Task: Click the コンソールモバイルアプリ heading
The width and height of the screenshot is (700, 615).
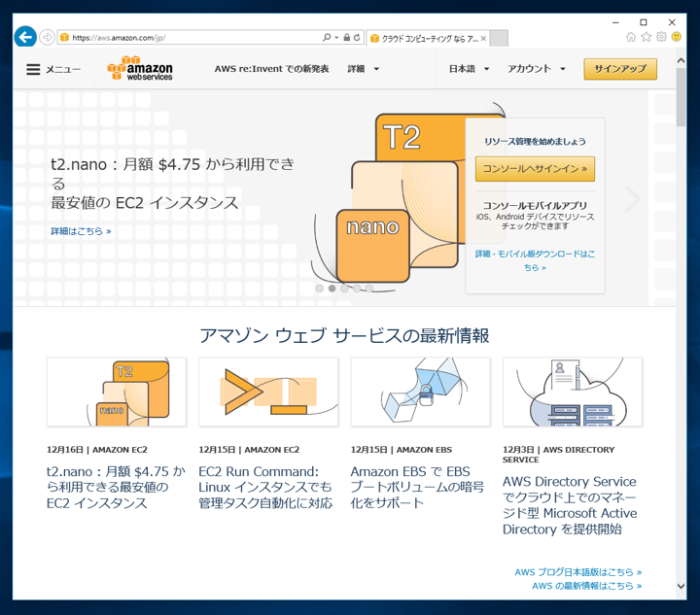Action: tap(535, 206)
